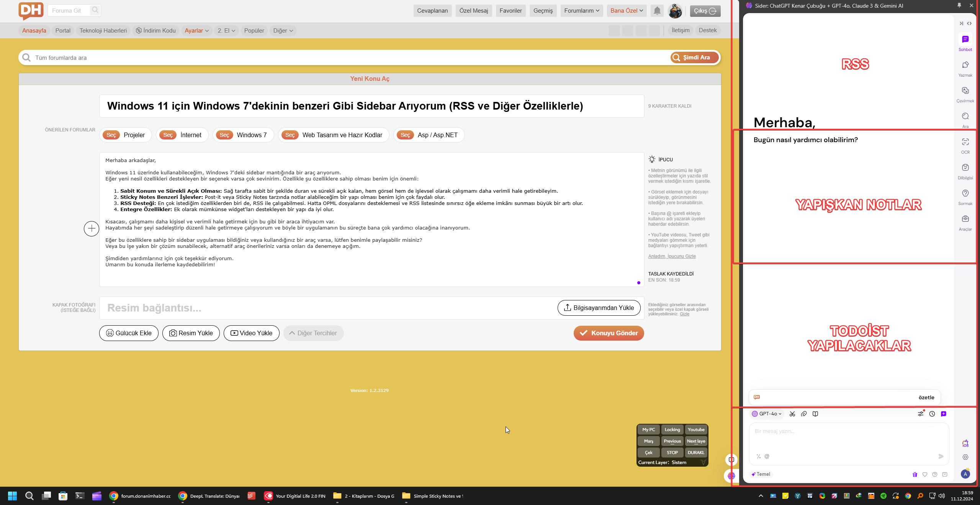Select the Projeler forum Seç toggle

(111, 135)
